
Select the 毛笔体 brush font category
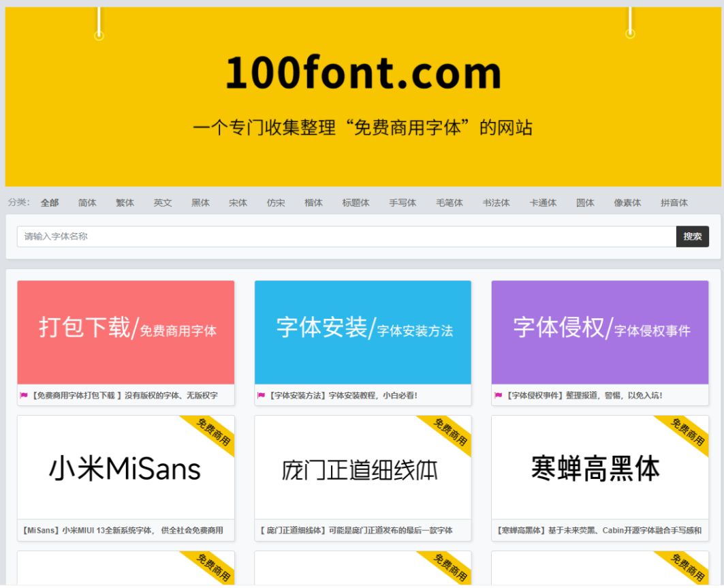coord(449,202)
